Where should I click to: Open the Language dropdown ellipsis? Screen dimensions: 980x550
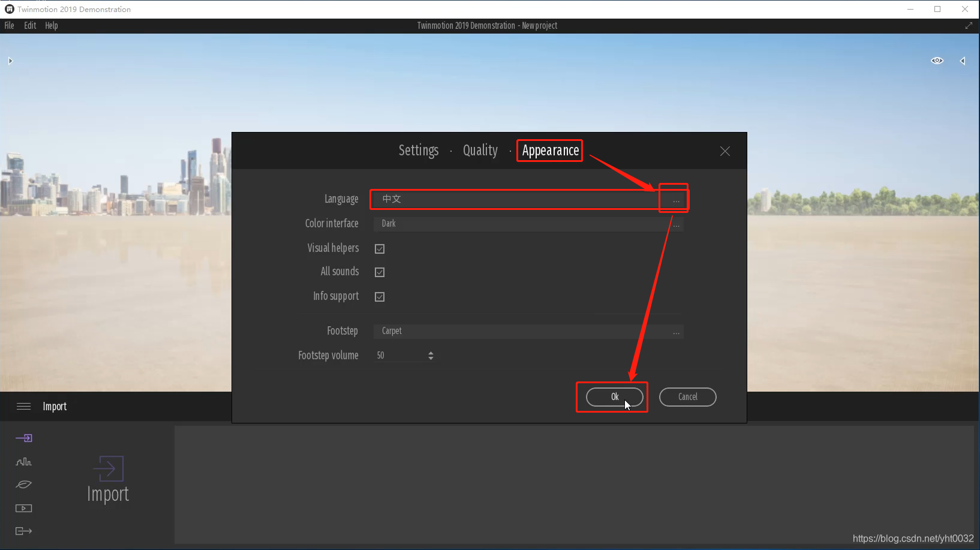click(676, 200)
